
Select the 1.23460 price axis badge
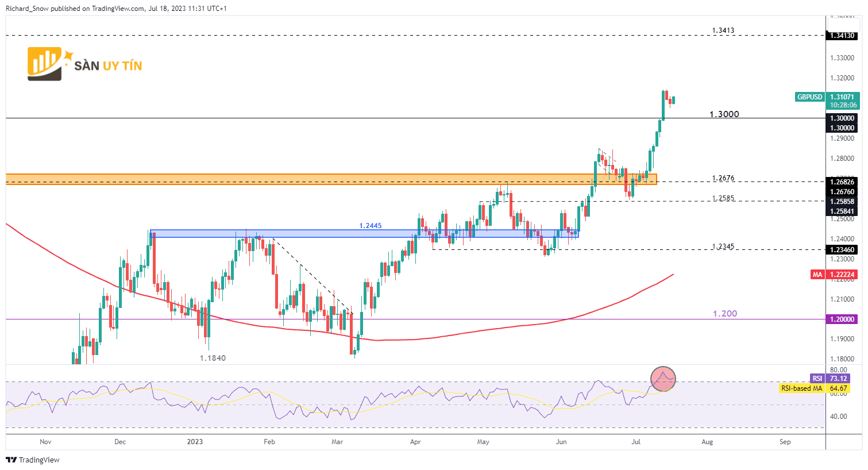(843, 250)
